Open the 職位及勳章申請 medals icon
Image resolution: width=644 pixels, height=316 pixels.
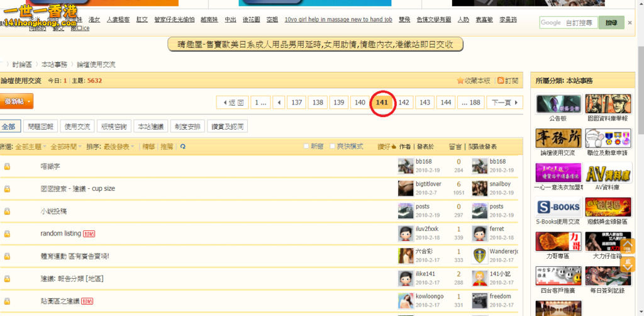click(x=608, y=138)
